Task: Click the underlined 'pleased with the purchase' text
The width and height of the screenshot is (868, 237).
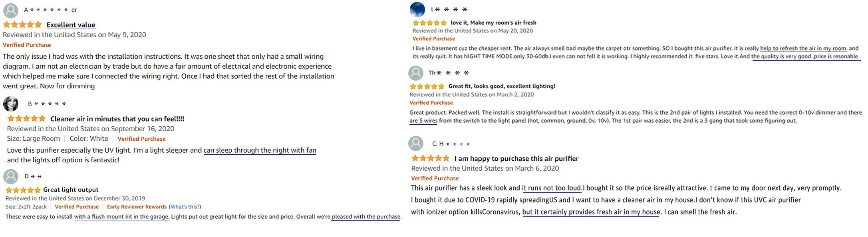Action: tap(366, 217)
